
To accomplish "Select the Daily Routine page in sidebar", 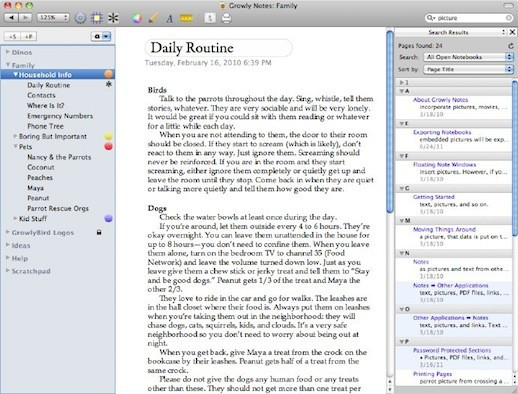I will tap(49, 85).
